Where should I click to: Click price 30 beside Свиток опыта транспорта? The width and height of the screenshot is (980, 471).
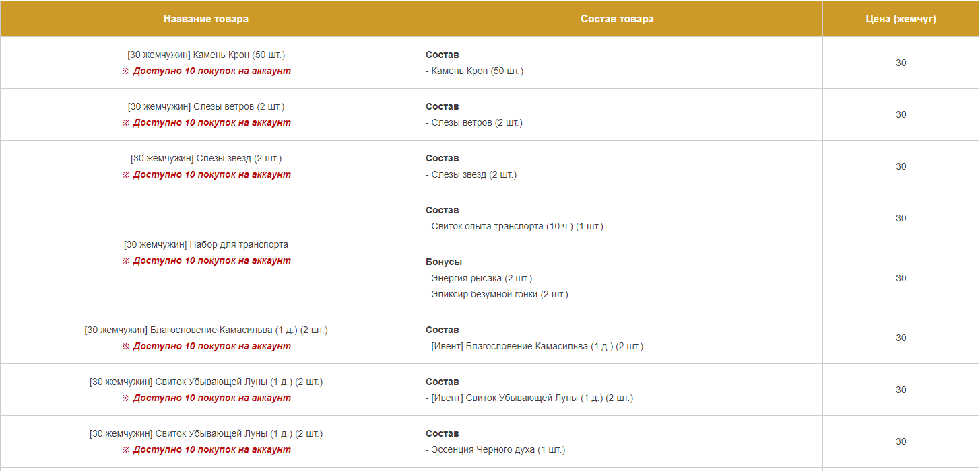[x=901, y=218]
